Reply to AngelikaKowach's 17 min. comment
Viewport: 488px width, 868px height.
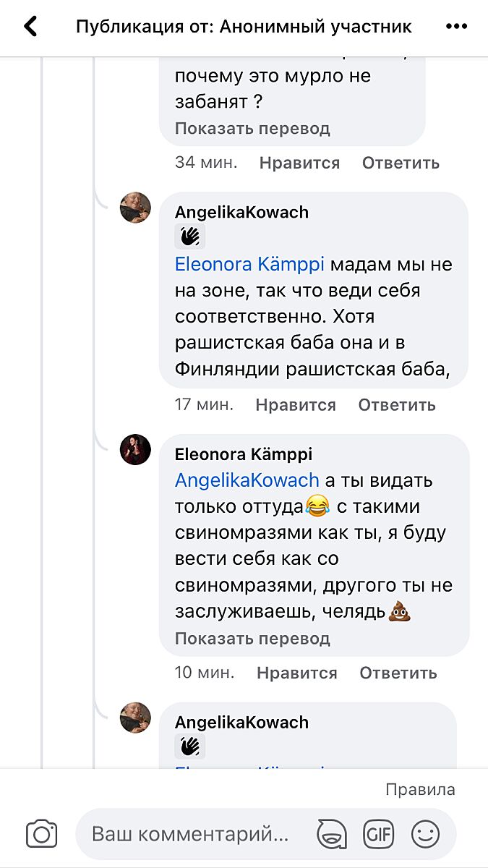[397, 405]
